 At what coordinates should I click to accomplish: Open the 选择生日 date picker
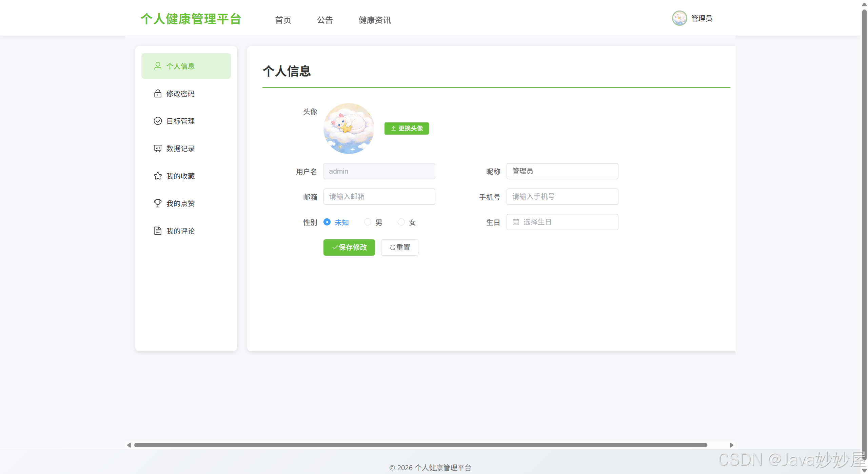coord(562,222)
